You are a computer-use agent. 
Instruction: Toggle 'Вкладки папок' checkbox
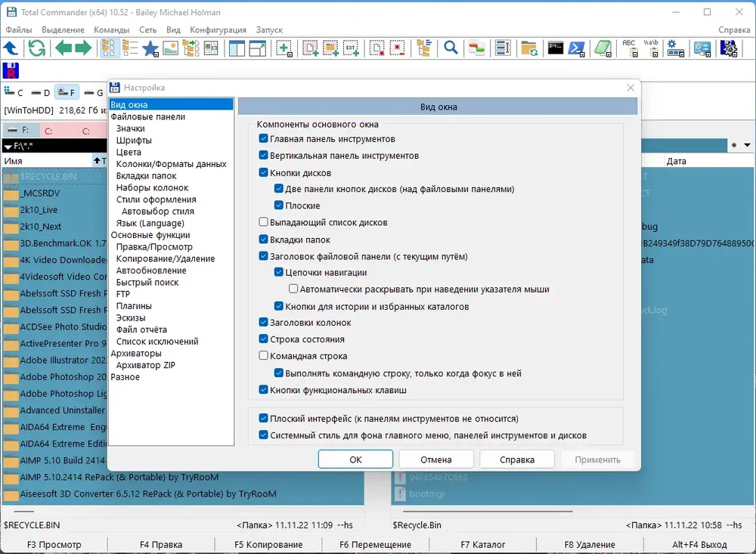pos(263,239)
